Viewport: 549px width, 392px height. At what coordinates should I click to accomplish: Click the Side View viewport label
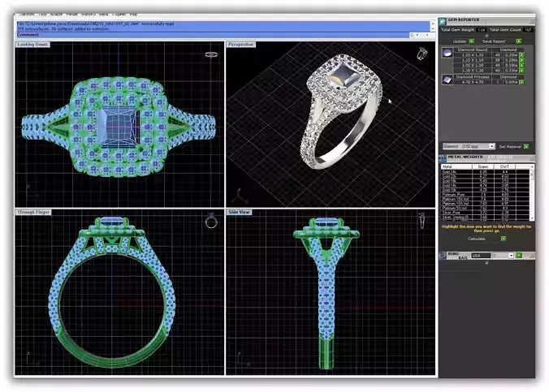(x=239, y=212)
